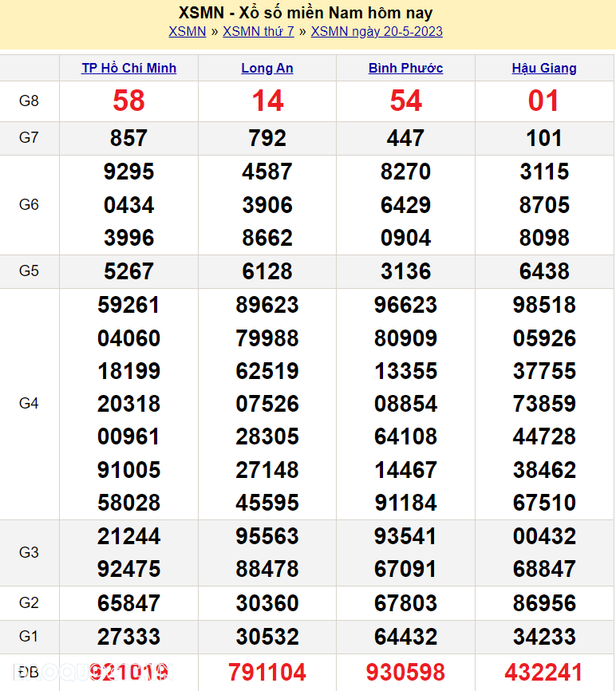Viewport: 616px width, 691px height.
Task: Open the XSMN ngày 20-5-2023 link
Action: [377, 32]
